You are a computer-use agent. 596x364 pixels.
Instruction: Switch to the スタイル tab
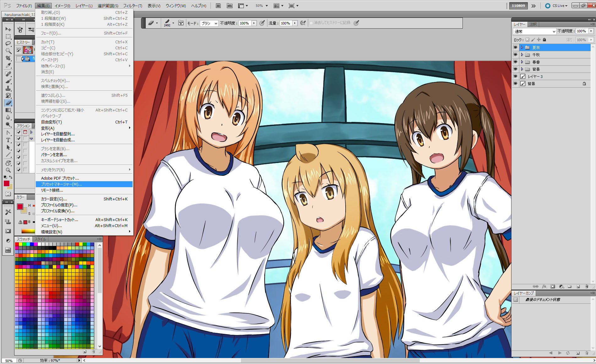click(x=40, y=239)
